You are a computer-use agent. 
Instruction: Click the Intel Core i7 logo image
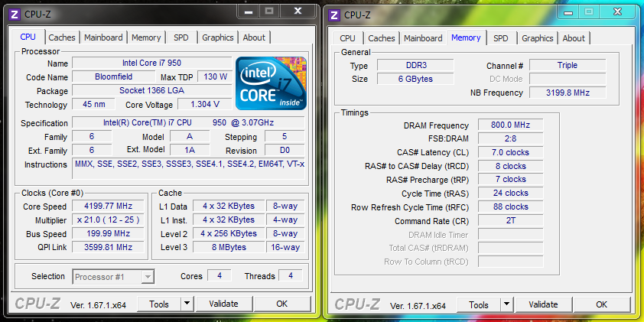click(271, 83)
